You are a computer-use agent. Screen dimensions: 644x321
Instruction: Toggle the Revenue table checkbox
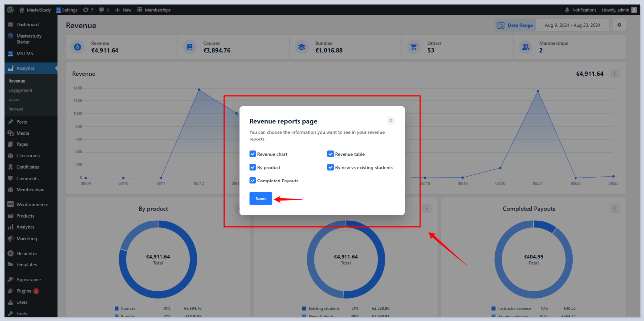pyautogui.click(x=330, y=154)
